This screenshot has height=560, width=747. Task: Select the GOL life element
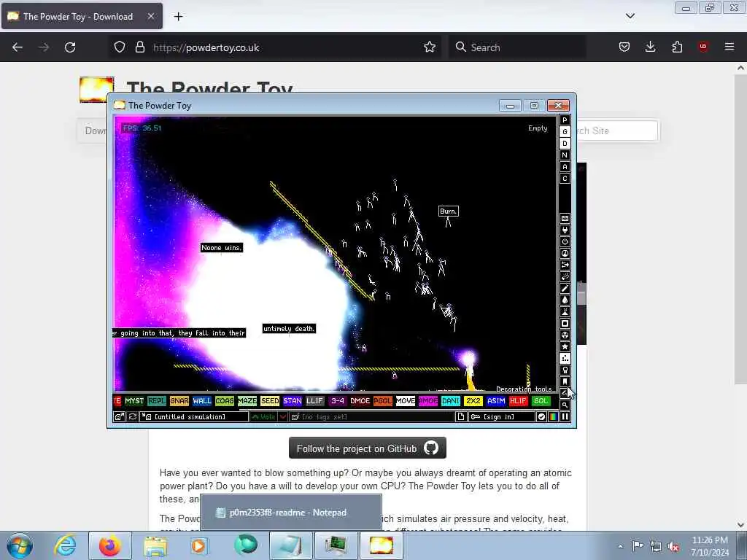[541, 401]
